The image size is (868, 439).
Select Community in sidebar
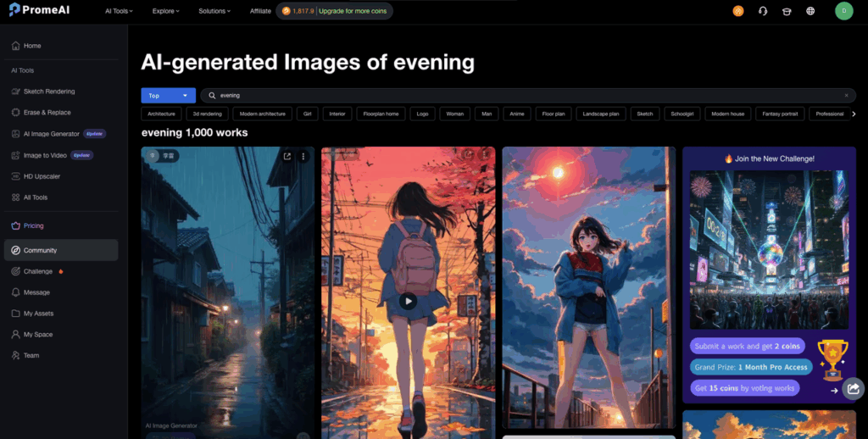pyautogui.click(x=61, y=250)
